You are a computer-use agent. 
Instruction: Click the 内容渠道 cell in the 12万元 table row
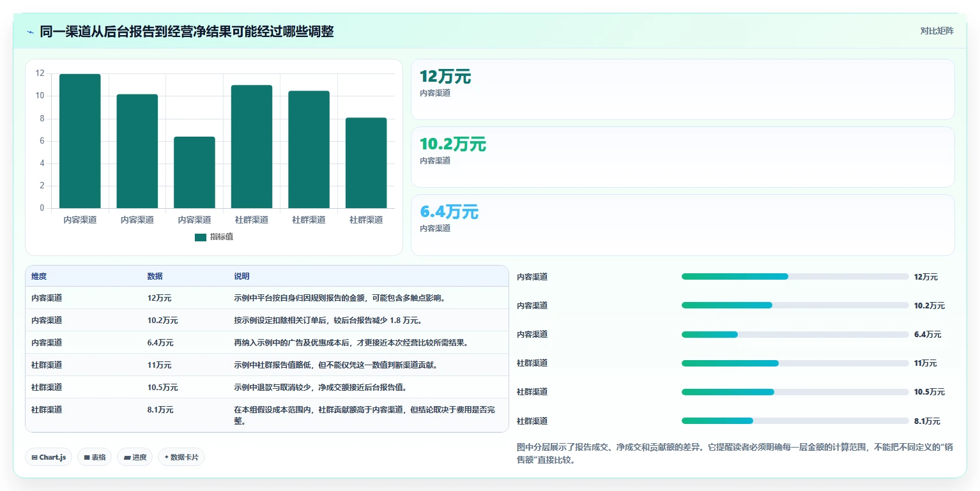tap(47, 298)
